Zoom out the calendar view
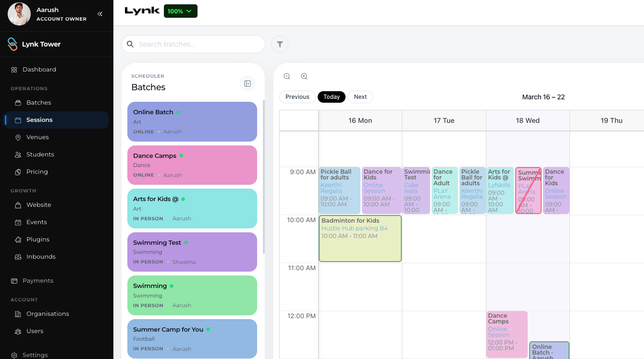Viewport: 644px width, 359px height. tap(287, 76)
